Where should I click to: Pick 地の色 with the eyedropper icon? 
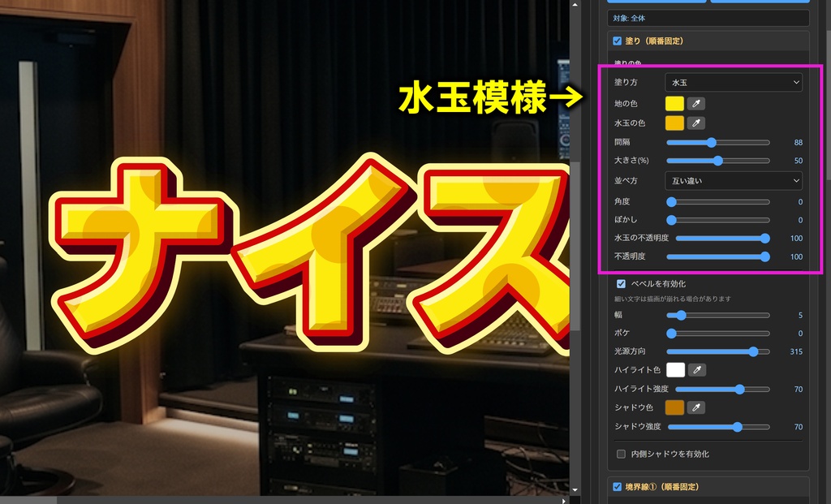tap(695, 103)
